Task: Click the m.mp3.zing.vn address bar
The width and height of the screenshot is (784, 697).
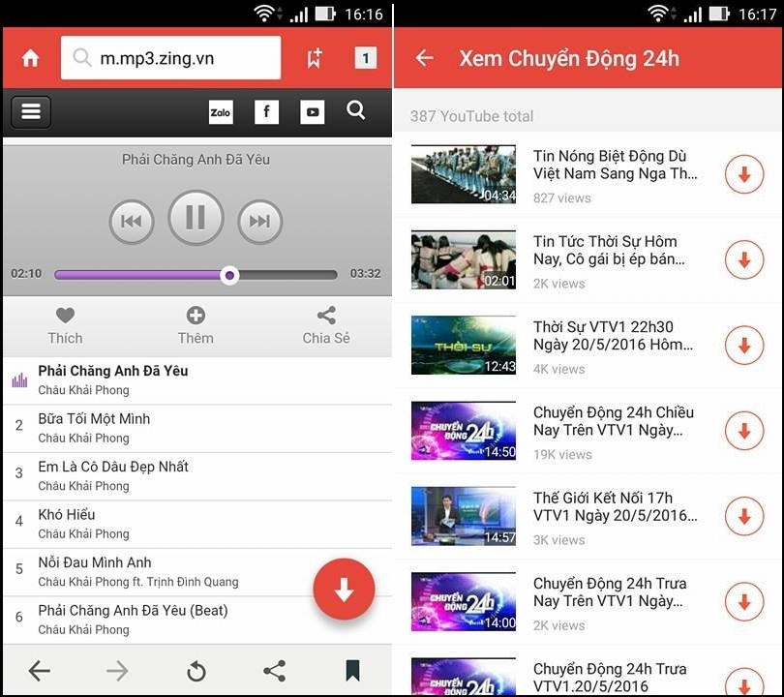Action: 171,58
